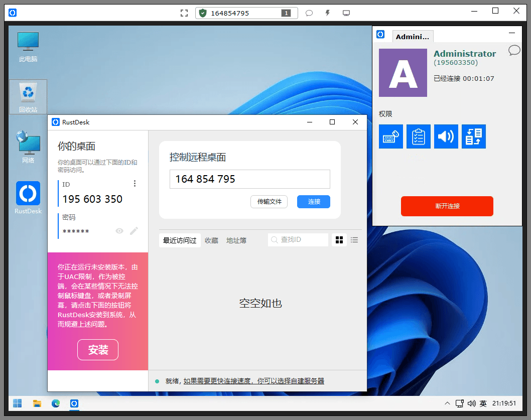The height and width of the screenshot is (420, 531).
Task: Open the clipboard permission icon in session panel
Action: pyautogui.click(x=419, y=136)
